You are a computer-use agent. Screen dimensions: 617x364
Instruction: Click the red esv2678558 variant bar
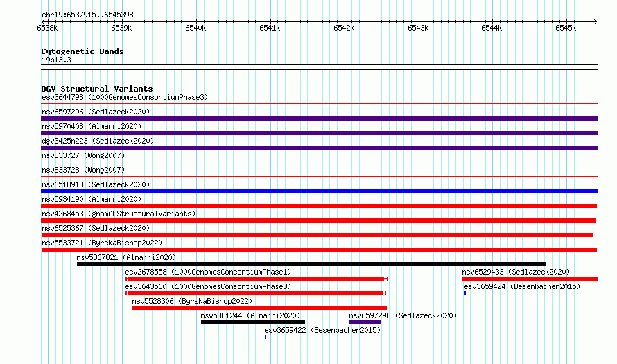(257, 279)
